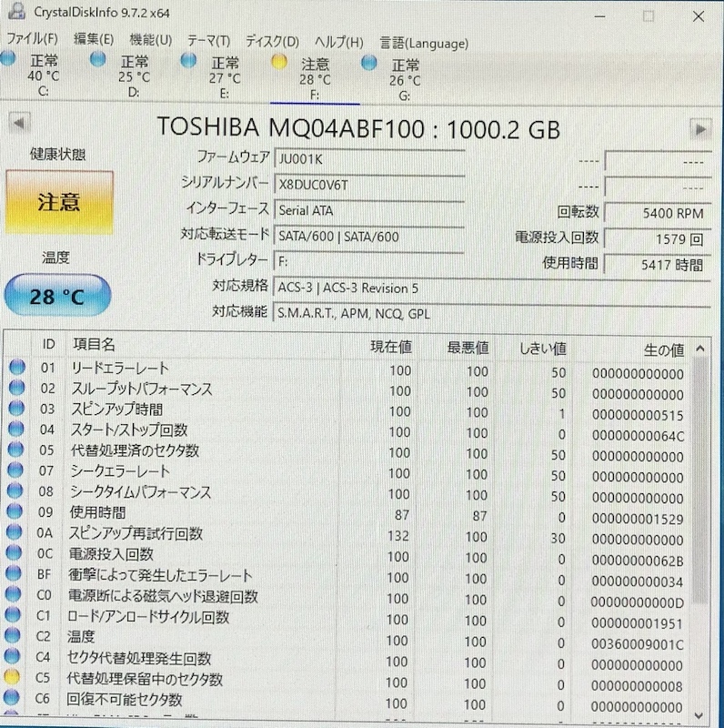Click the status orb for attribute C0 row

[x=13, y=594]
